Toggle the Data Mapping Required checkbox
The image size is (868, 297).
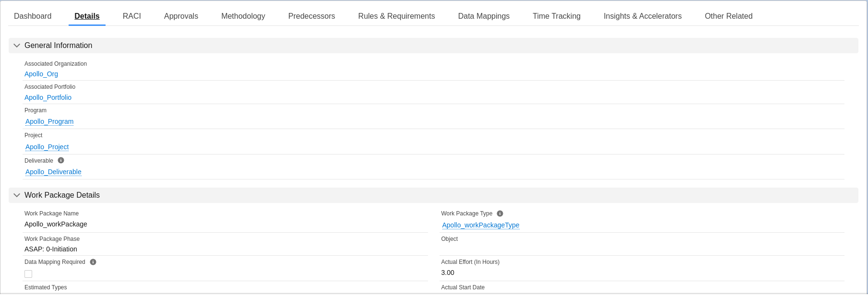[x=28, y=274]
